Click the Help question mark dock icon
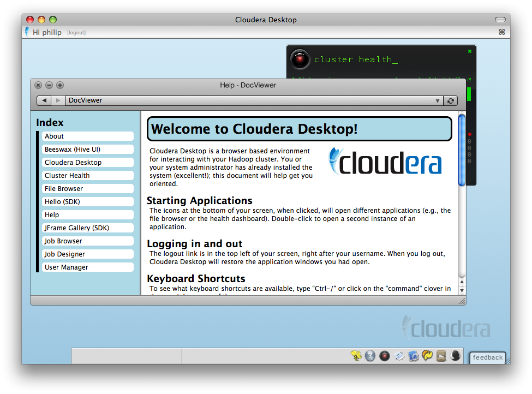This screenshot has height=394, width=532. (370, 356)
